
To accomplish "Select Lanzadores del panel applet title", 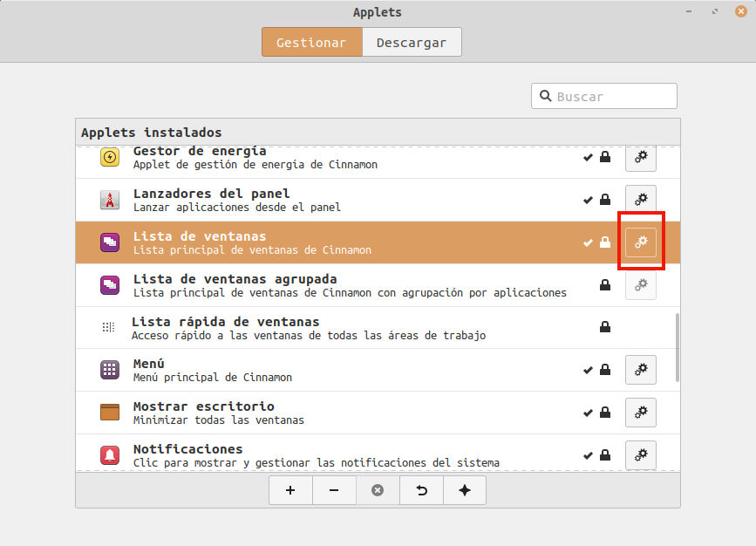I will click(x=211, y=194).
